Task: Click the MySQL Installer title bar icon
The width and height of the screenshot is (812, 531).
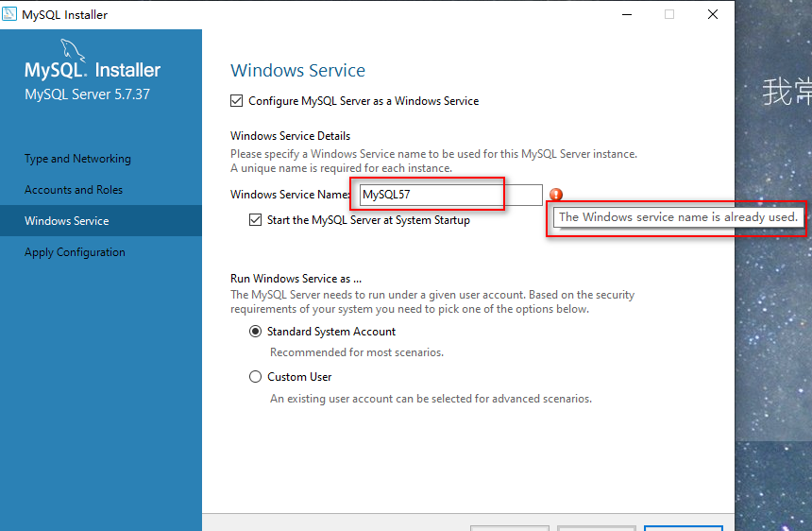Action: (x=9, y=14)
